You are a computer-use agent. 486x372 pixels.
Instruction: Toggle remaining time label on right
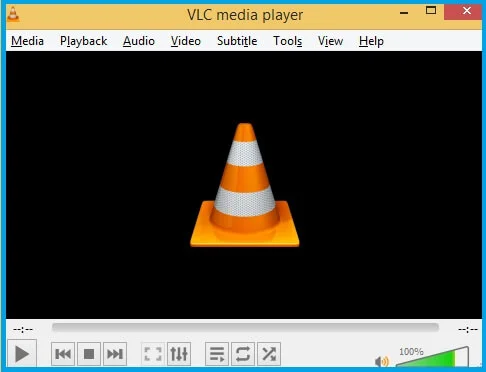[468, 330]
